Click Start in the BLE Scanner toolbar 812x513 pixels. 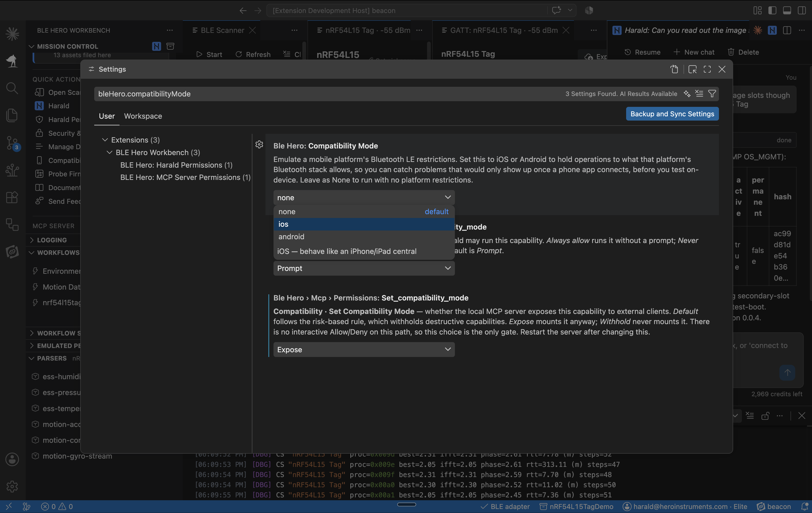pyautogui.click(x=209, y=54)
